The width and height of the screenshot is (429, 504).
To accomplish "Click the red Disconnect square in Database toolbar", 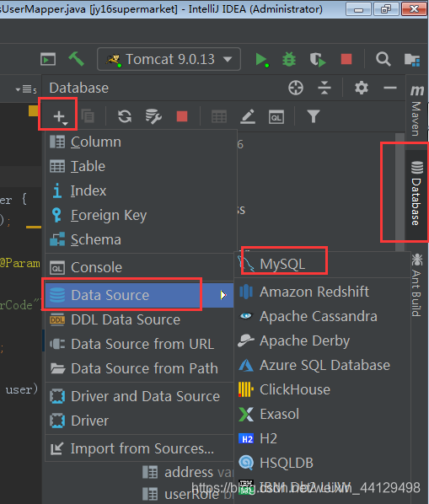I will click(x=182, y=116).
